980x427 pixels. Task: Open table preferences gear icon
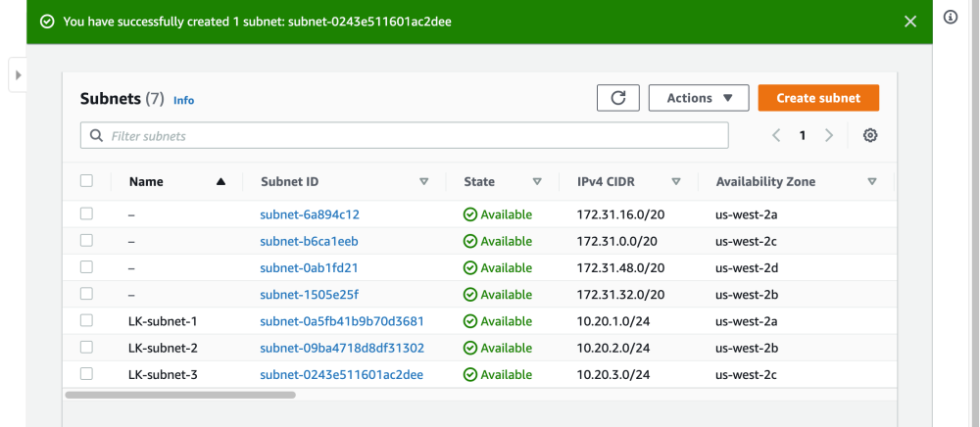870,136
